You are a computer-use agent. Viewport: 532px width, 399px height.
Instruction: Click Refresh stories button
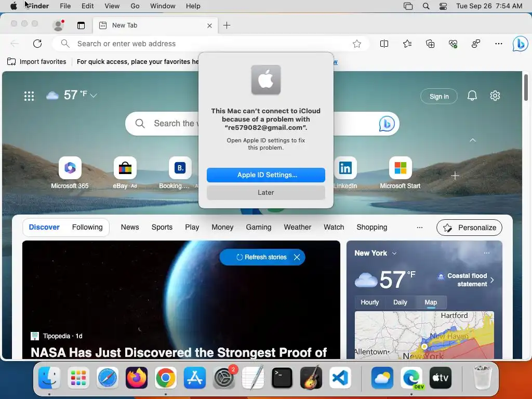(262, 257)
